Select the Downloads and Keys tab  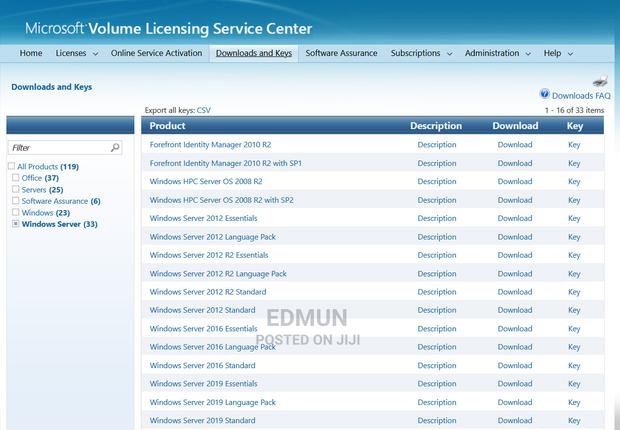(254, 53)
